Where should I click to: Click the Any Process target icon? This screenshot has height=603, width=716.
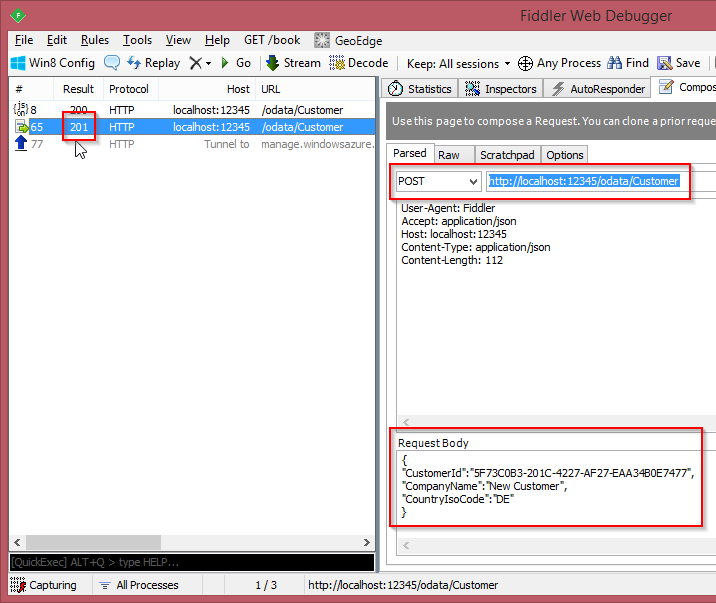click(x=525, y=63)
